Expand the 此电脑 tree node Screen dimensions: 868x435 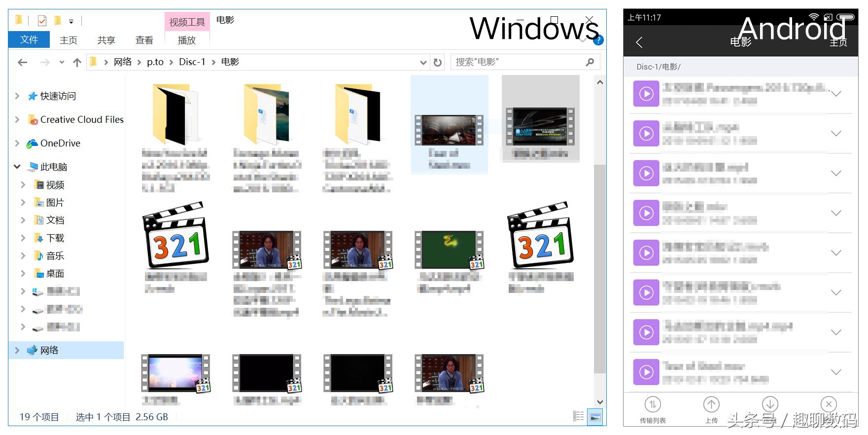point(17,167)
